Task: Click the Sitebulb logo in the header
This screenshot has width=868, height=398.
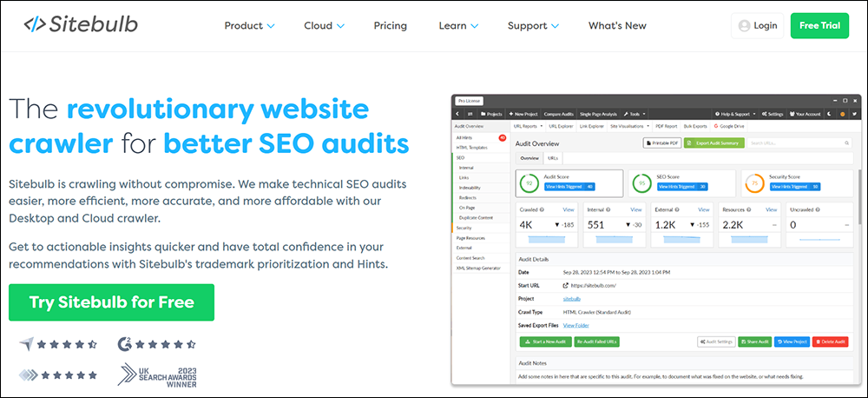Action: (81, 25)
